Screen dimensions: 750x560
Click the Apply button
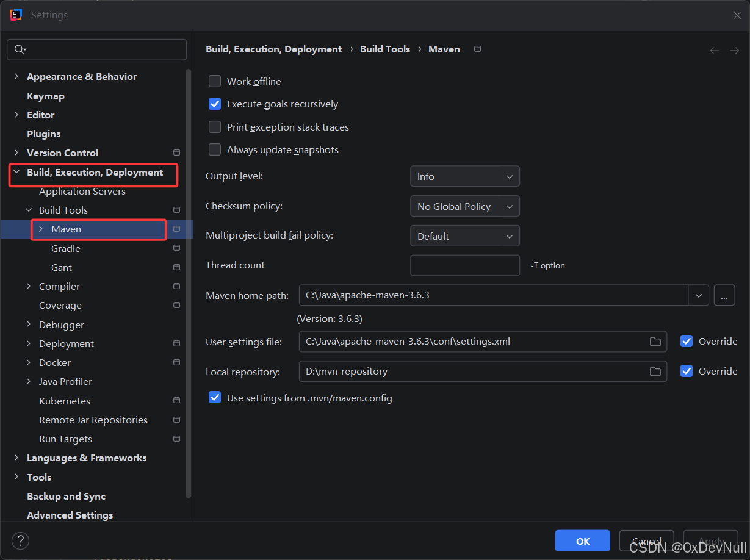coord(711,541)
